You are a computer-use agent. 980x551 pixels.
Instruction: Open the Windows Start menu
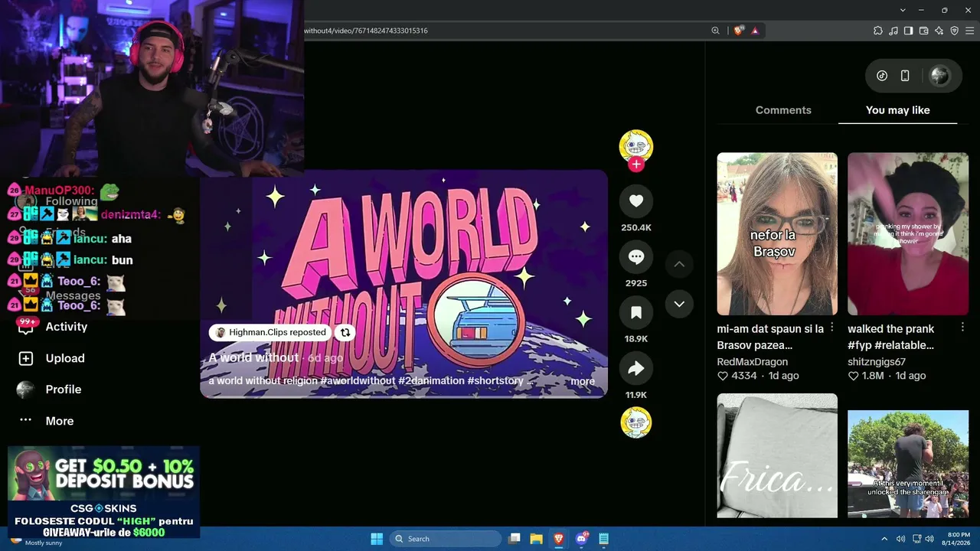coord(377,539)
